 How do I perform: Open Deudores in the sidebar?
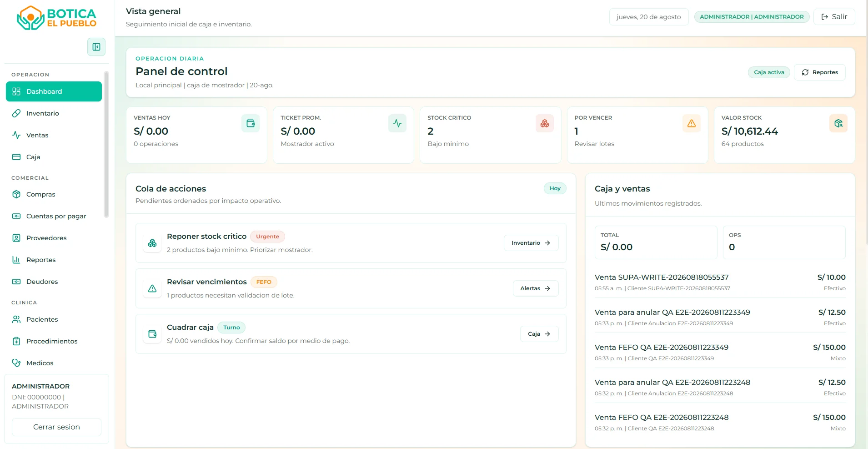(x=54, y=282)
